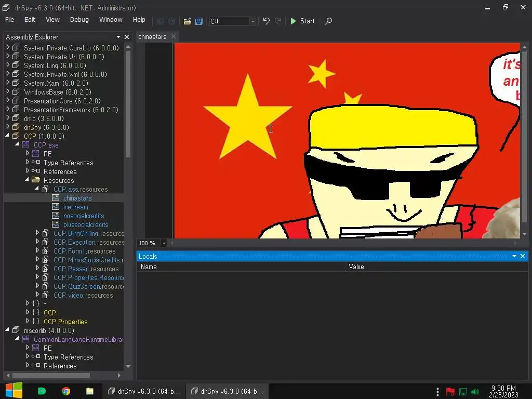532x399 pixels.
Task: Open the 100 % zoom dropdown
Action: tap(164, 243)
